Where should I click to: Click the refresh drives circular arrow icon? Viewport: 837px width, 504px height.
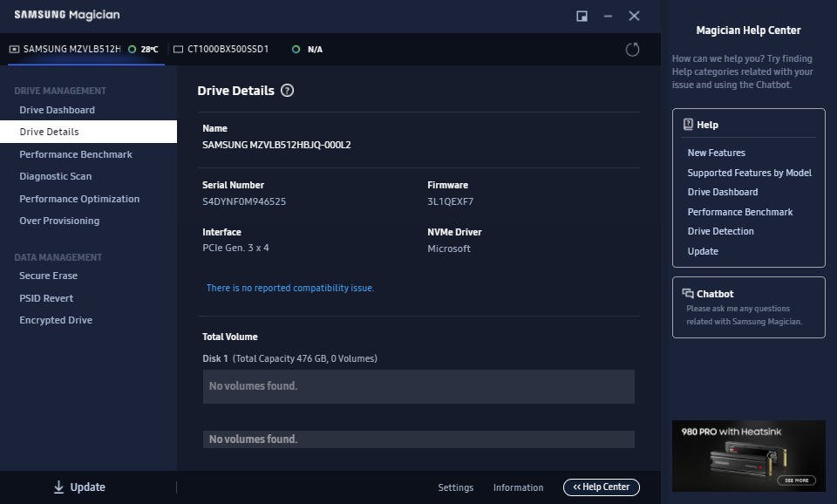[x=632, y=50]
